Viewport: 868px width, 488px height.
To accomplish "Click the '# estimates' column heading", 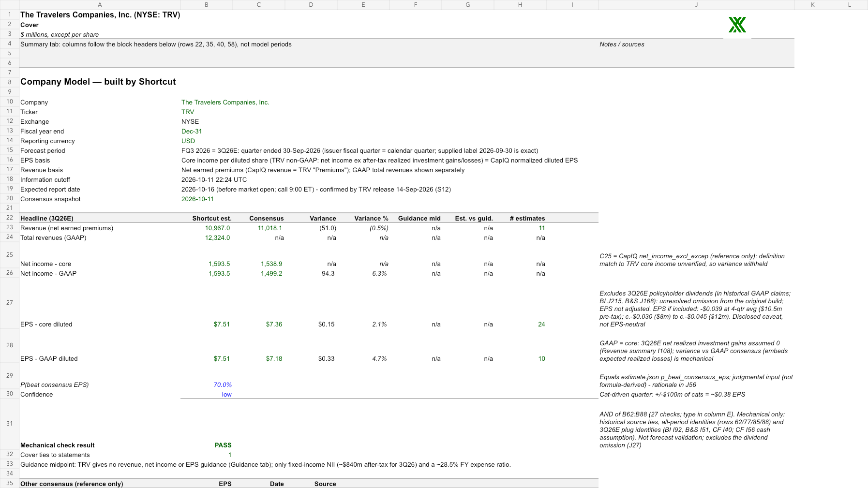I will tap(527, 218).
